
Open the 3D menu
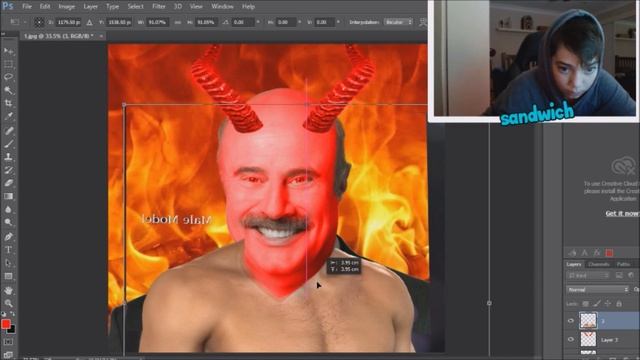[x=178, y=7]
